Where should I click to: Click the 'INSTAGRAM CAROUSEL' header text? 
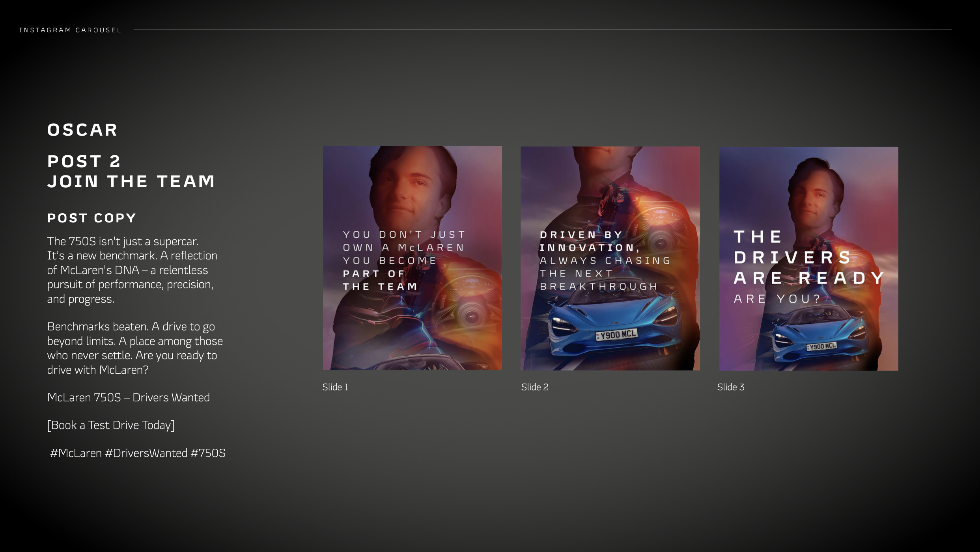70,30
